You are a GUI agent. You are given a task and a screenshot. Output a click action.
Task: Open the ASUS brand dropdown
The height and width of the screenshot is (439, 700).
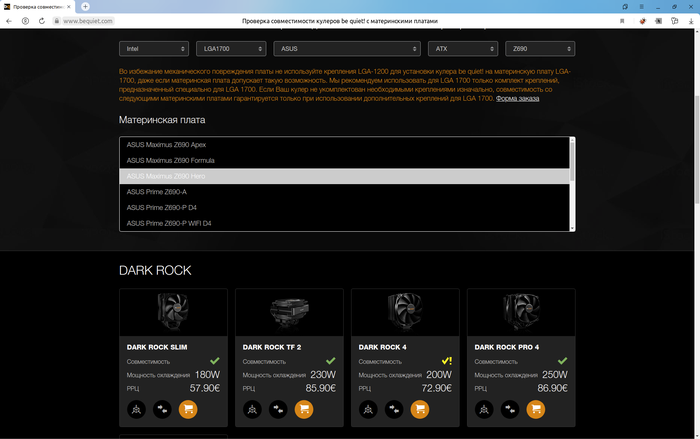347,49
